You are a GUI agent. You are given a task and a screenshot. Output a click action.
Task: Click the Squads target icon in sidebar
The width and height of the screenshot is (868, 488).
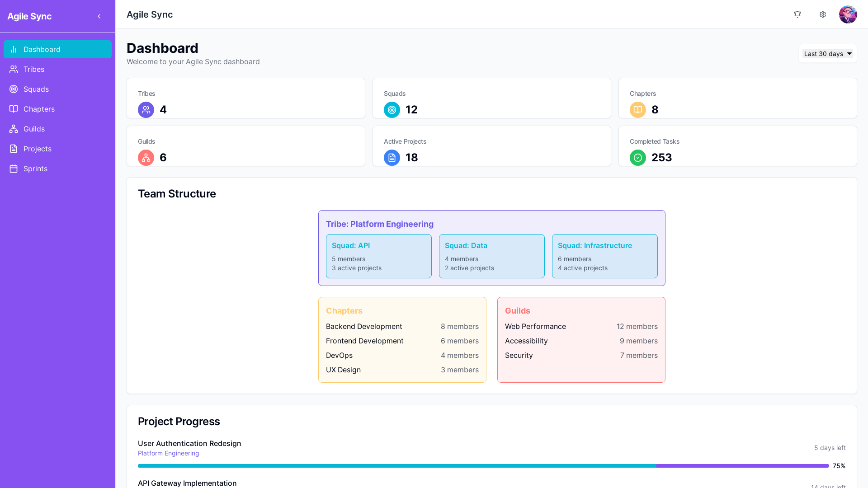click(14, 89)
